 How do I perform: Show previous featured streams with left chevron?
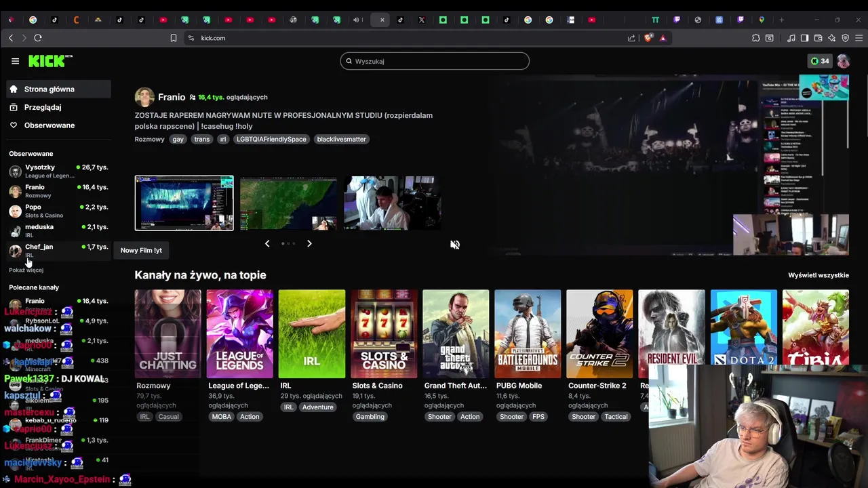click(267, 243)
